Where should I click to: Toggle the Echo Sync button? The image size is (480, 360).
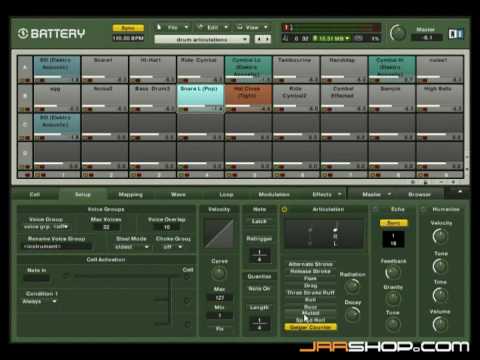pos(393,223)
